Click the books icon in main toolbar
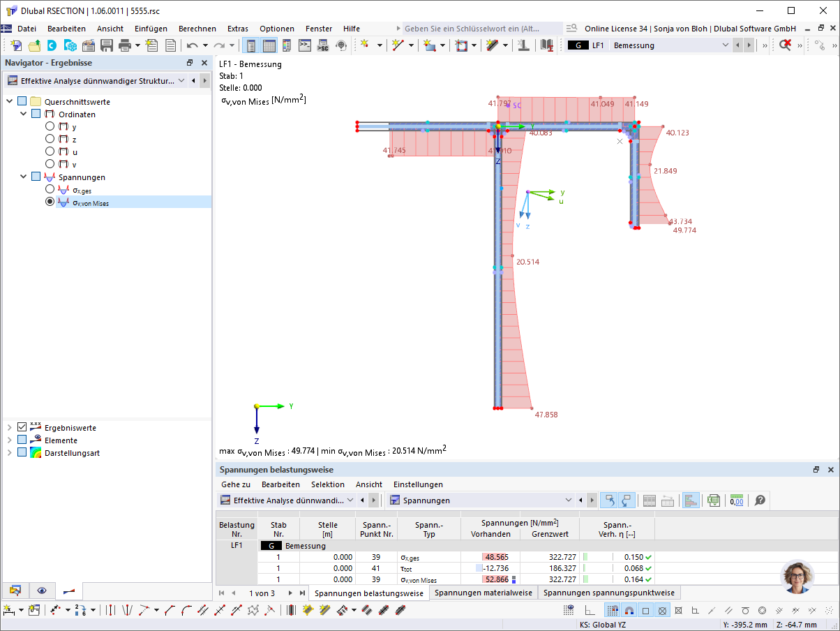This screenshot has width=840, height=631. [x=547, y=45]
